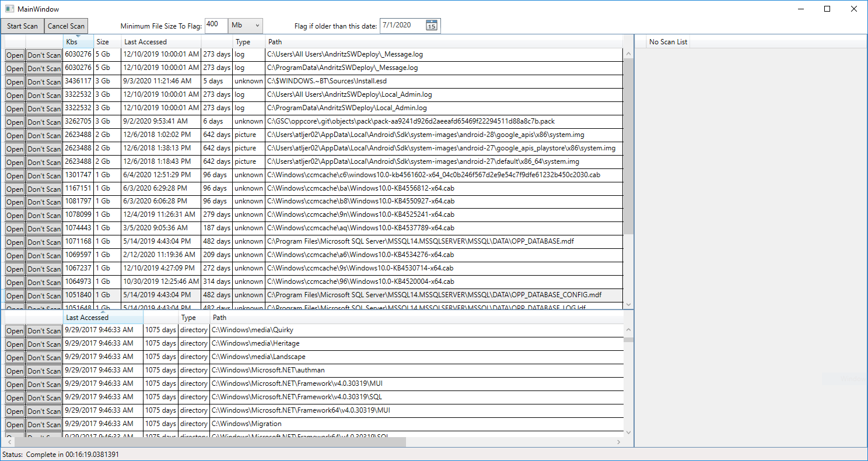Screen dimensions: 868x461
Task: Click Don't Scan for ProgramData _Message.log
Action: 44,68
